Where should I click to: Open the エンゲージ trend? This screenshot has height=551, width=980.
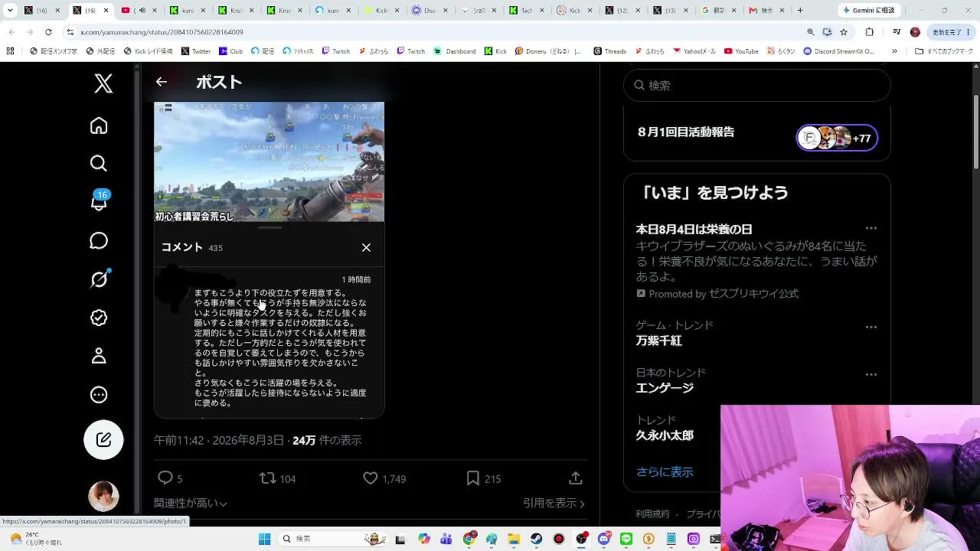665,388
